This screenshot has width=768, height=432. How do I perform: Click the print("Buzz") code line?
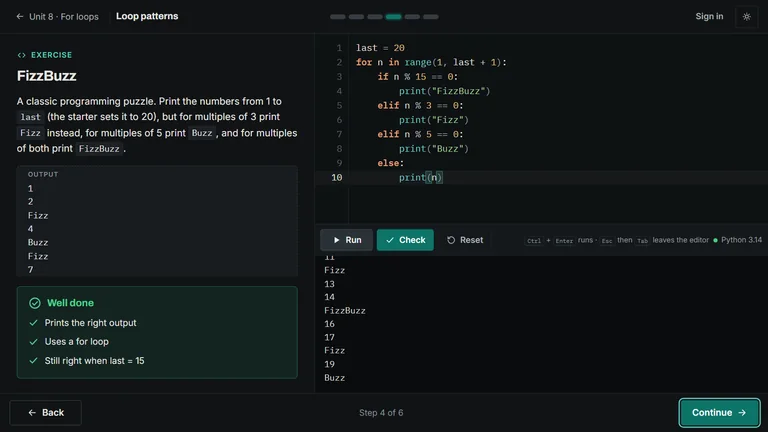(433, 149)
